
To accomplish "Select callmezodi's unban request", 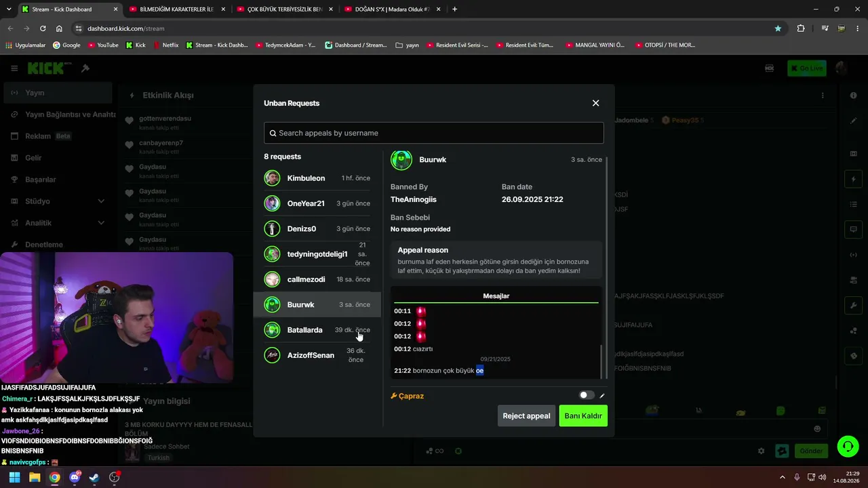I will click(317, 279).
